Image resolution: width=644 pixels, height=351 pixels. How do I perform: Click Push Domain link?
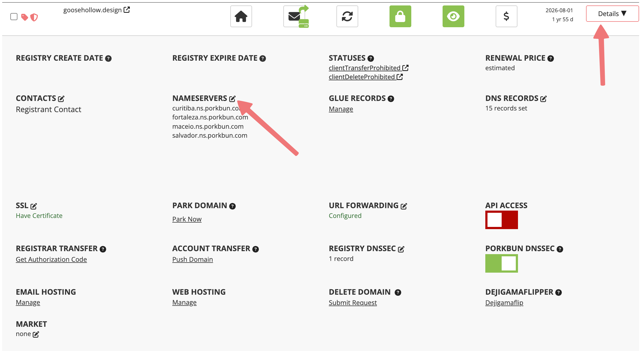pyautogui.click(x=192, y=259)
